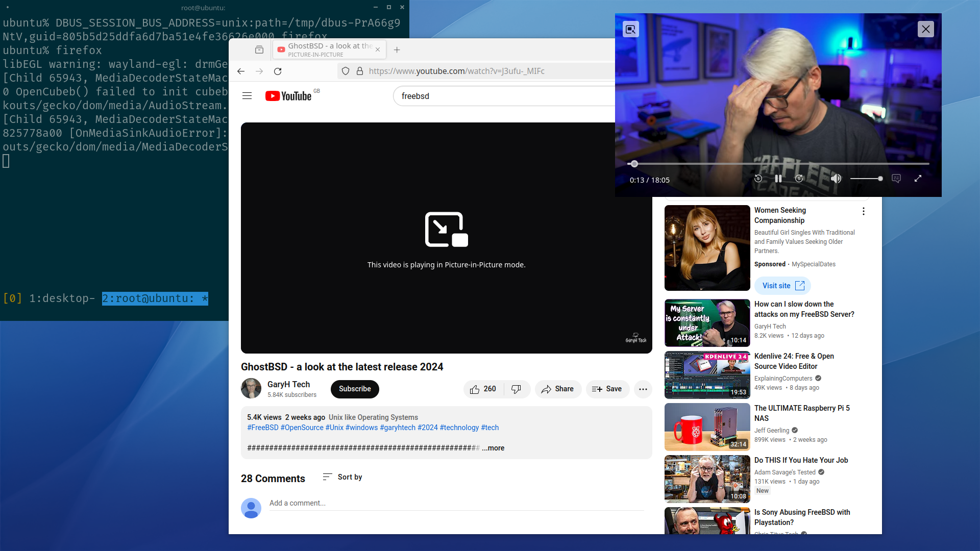
Task: Seek backward 5 seconds in PiP player
Action: [758, 179]
